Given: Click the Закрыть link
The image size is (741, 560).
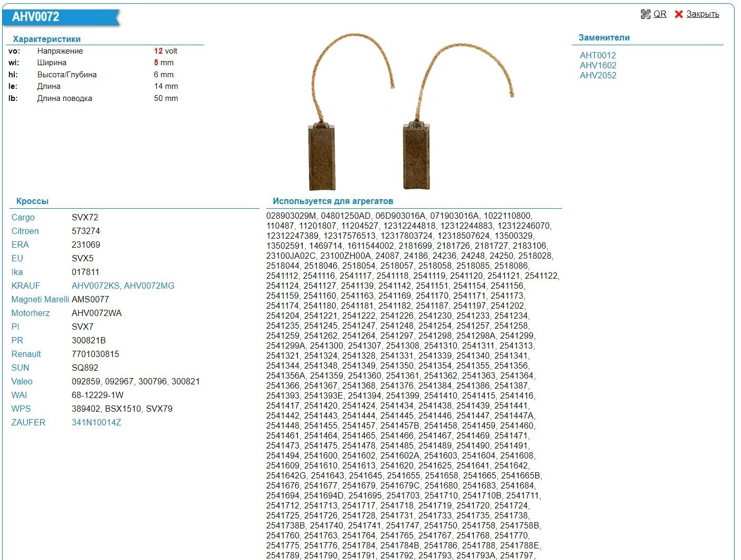Looking at the screenshot, I should (703, 14).
